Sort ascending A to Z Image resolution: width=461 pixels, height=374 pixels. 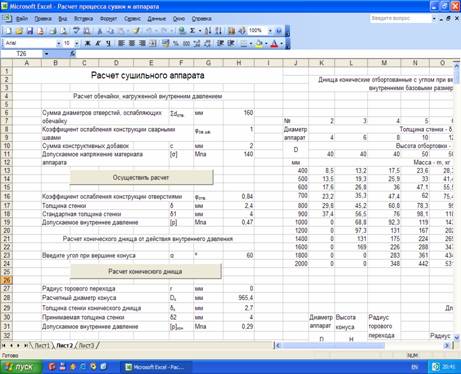pyautogui.click(x=208, y=31)
